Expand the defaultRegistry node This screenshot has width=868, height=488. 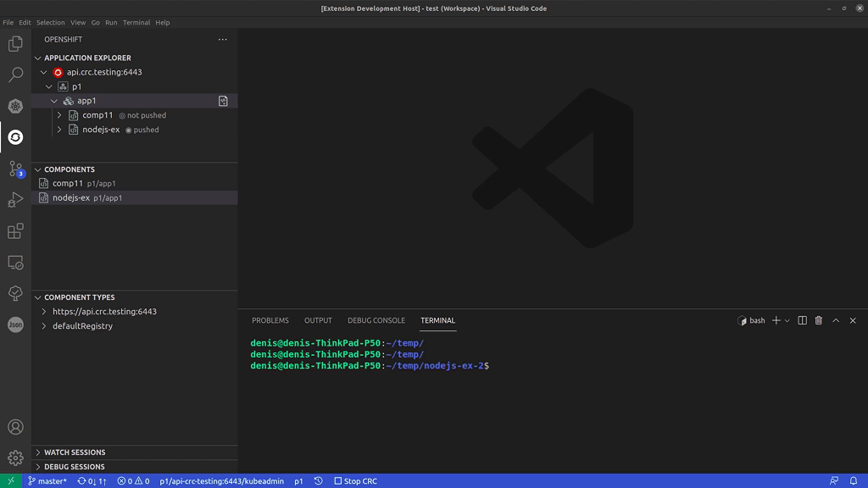(44, 326)
